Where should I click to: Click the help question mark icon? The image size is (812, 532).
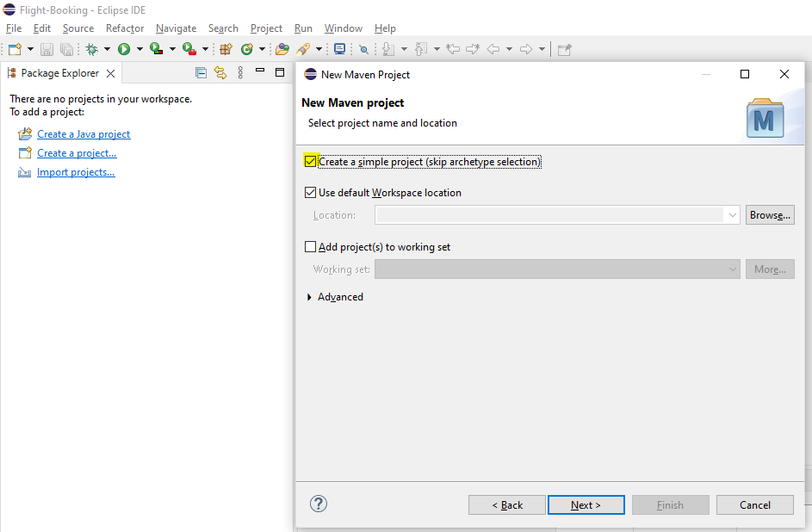point(319,504)
